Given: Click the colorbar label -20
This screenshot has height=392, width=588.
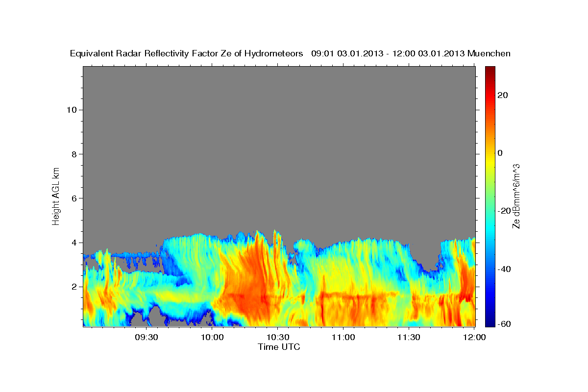Looking at the screenshot, I should click(x=504, y=211).
